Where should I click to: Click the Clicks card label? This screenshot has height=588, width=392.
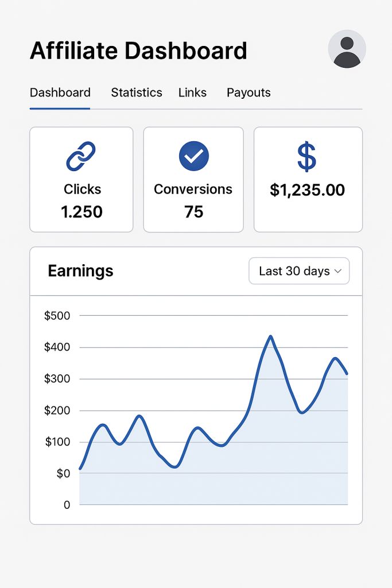point(82,189)
